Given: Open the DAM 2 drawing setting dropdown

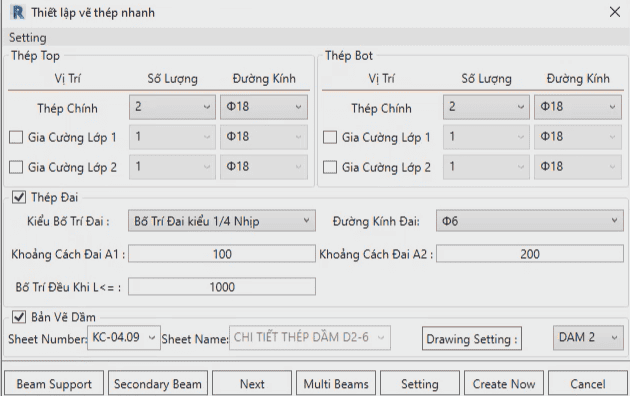Looking at the screenshot, I should pos(588,337).
